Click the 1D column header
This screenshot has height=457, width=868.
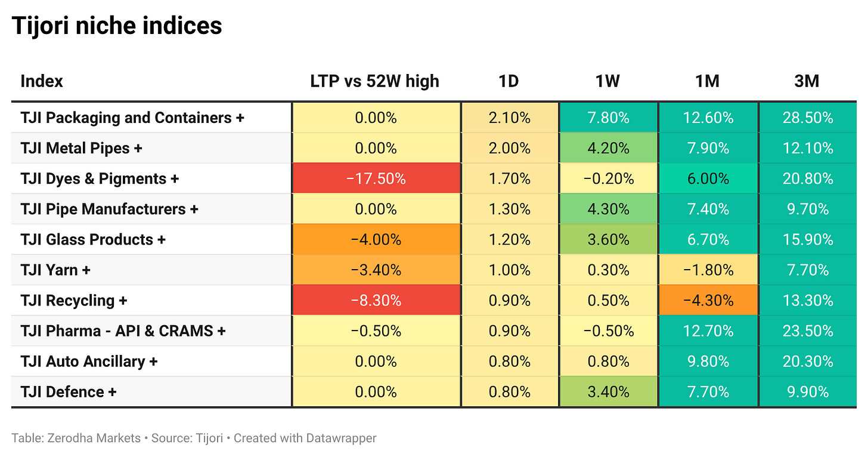509,81
